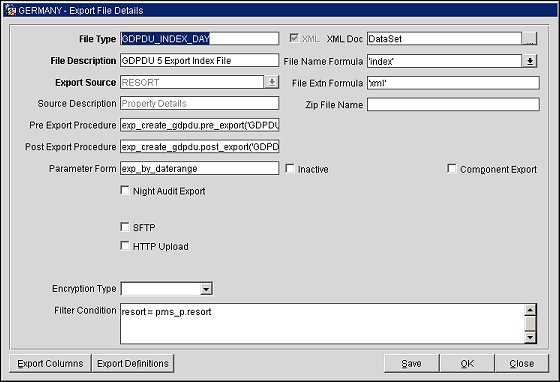Click inside Filter Condition text area
Viewport: 560px width, 382px height.
(322, 323)
